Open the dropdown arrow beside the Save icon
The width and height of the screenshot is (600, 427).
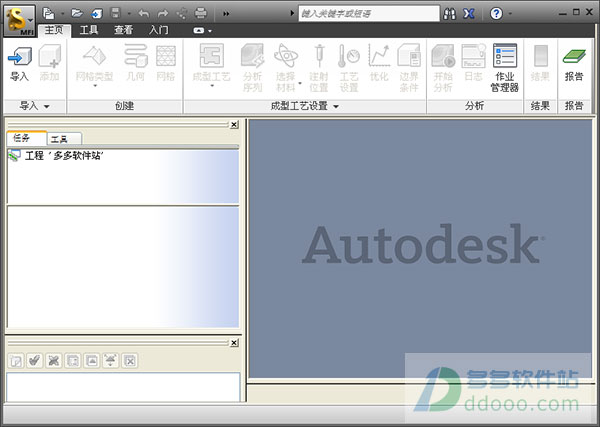[x=129, y=14]
